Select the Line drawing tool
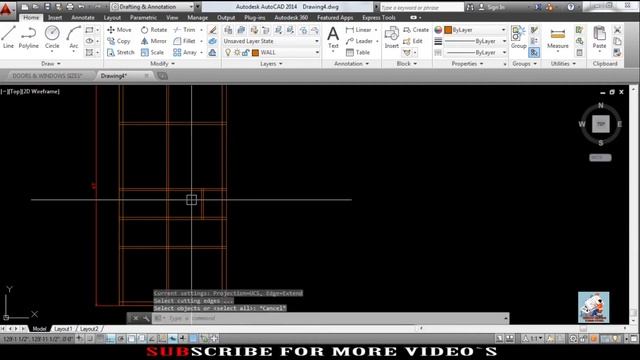Screen dimensions: 640x360 point(9,37)
